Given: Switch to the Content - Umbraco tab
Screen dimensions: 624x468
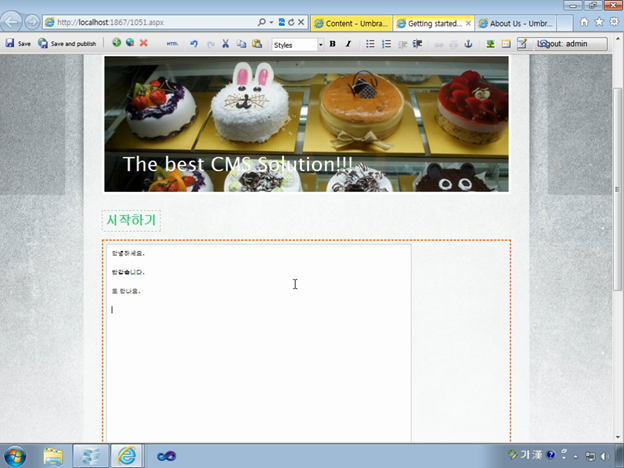Looking at the screenshot, I should [351, 23].
